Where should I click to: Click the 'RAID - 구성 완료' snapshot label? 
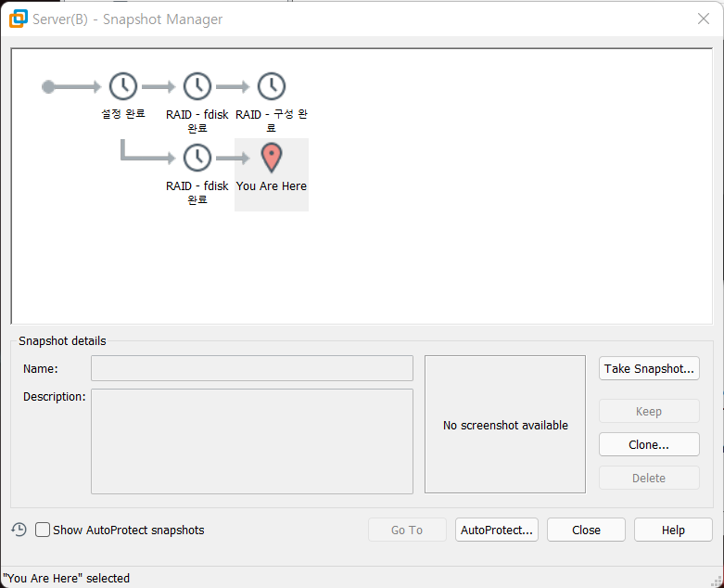(272, 121)
